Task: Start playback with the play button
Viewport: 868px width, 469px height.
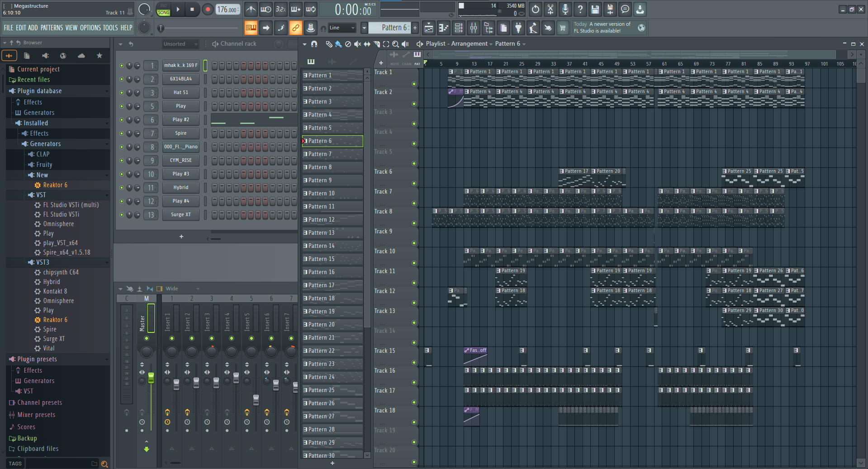Action: tap(178, 9)
